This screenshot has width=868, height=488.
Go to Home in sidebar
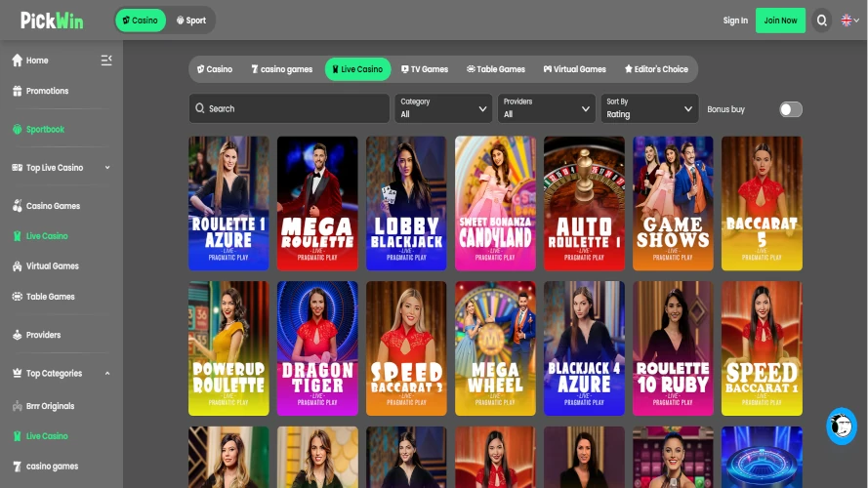[30, 61]
